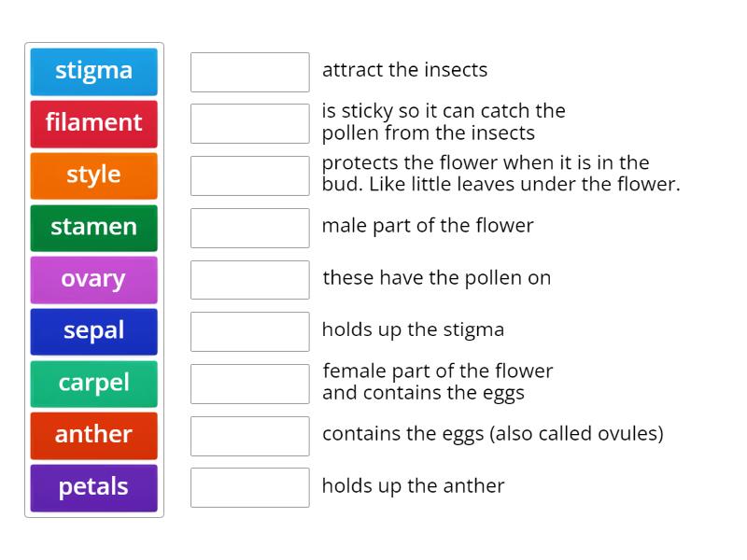The image size is (747, 560).
Task: Pick the teal carpel tile
Action: pos(93,383)
